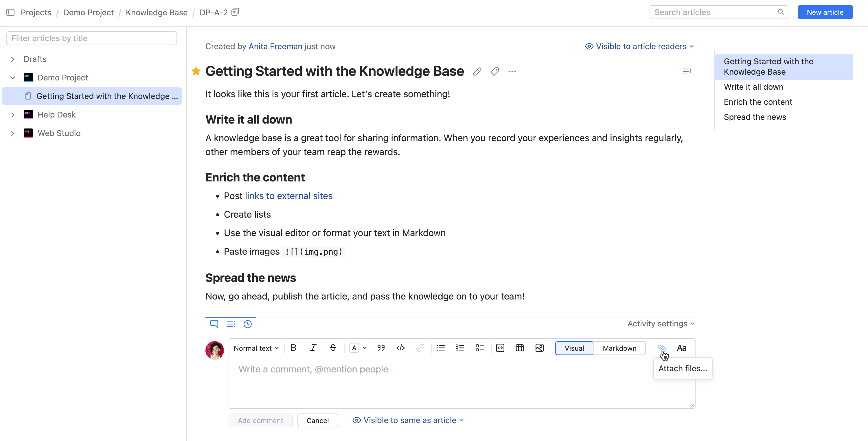This screenshot has width=868, height=441.
Task: Copy article ID icon next to DP-A-2
Action: coord(235,12)
